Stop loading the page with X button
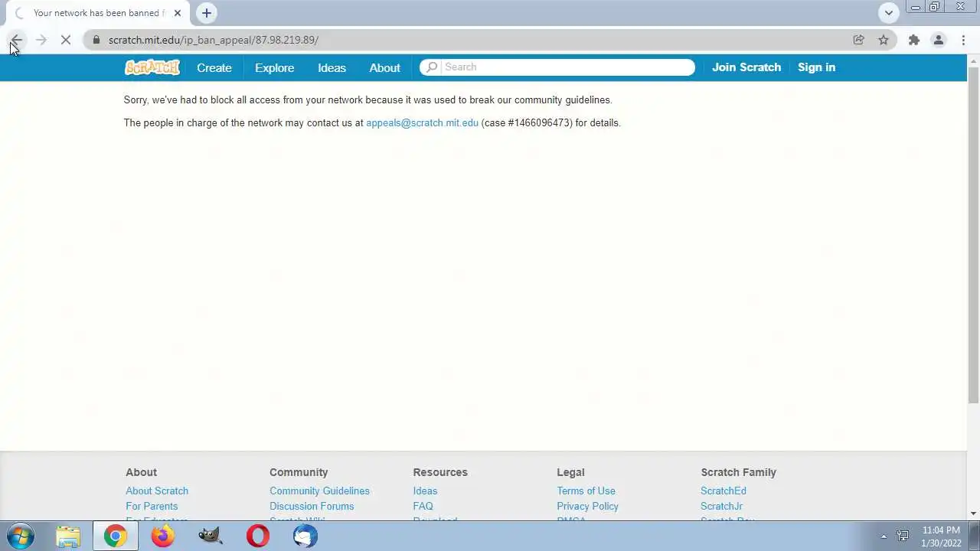This screenshot has width=980, height=551. tap(66, 40)
